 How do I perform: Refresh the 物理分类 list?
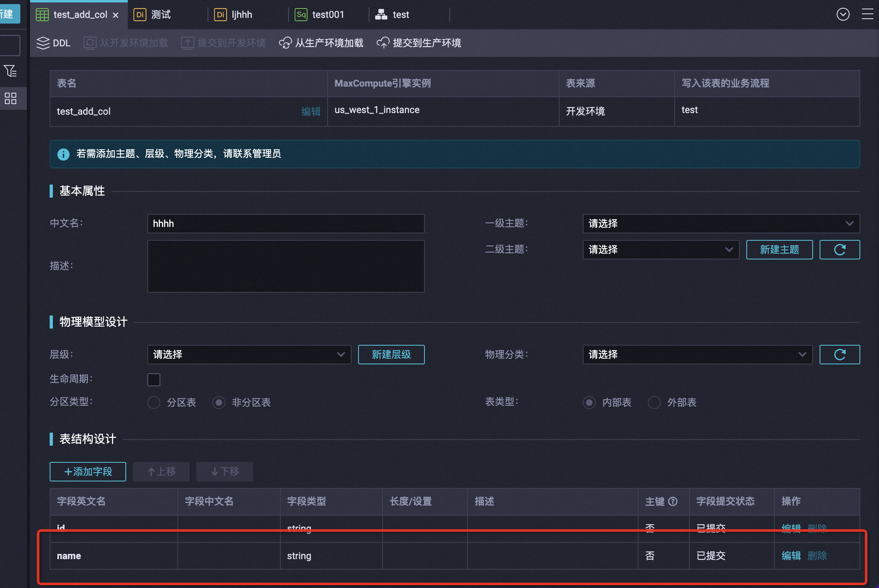pyautogui.click(x=840, y=355)
